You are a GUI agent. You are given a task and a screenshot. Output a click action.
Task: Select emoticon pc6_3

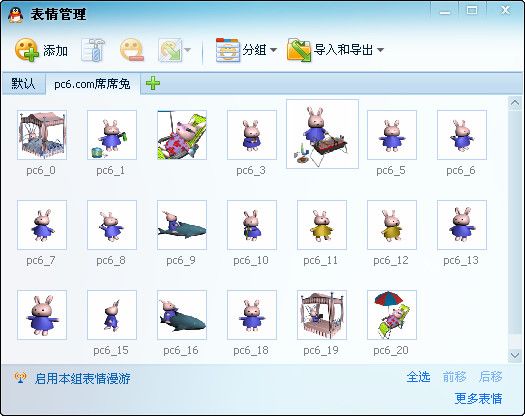pyautogui.click(x=252, y=135)
